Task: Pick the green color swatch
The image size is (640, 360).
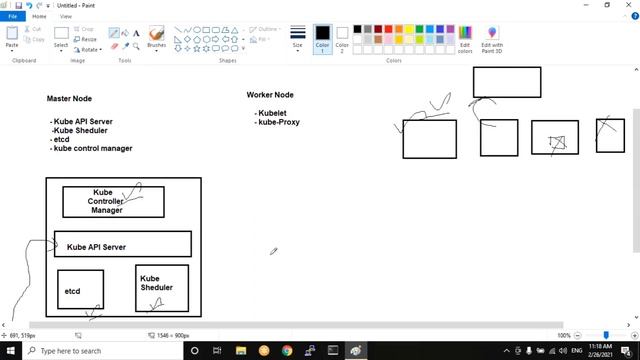Action: pos(420,29)
